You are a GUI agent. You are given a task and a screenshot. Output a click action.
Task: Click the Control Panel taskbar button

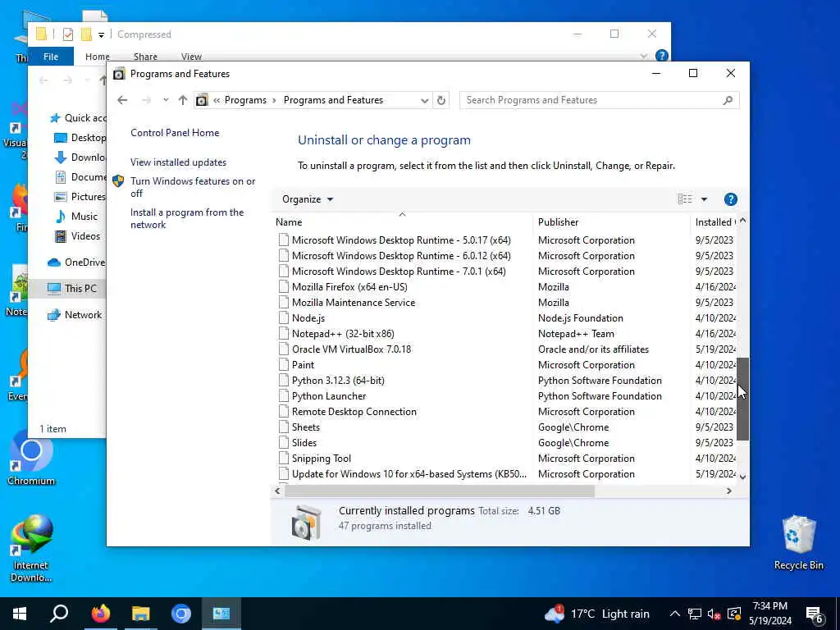click(x=221, y=614)
